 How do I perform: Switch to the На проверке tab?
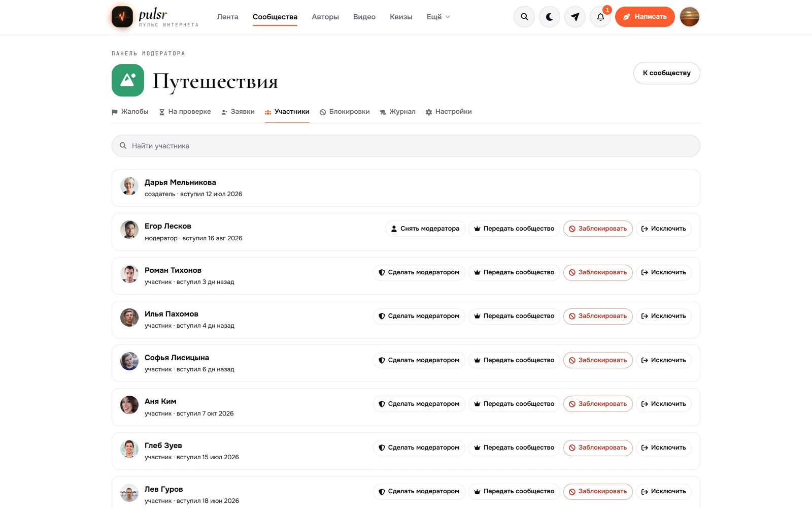click(x=185, y=112)
